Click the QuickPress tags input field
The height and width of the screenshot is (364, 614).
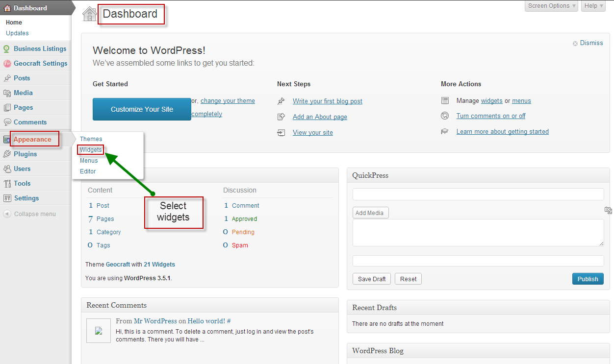(478, 261)
